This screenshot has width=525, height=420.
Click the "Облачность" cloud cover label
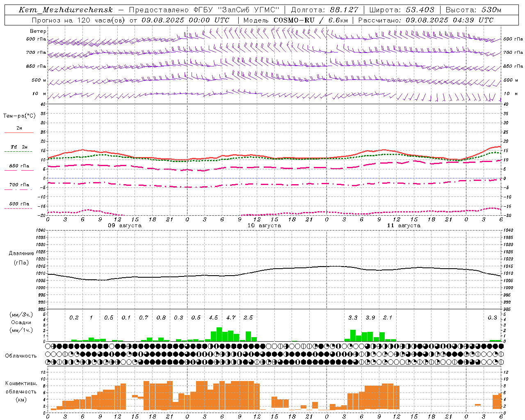(21, 356)
